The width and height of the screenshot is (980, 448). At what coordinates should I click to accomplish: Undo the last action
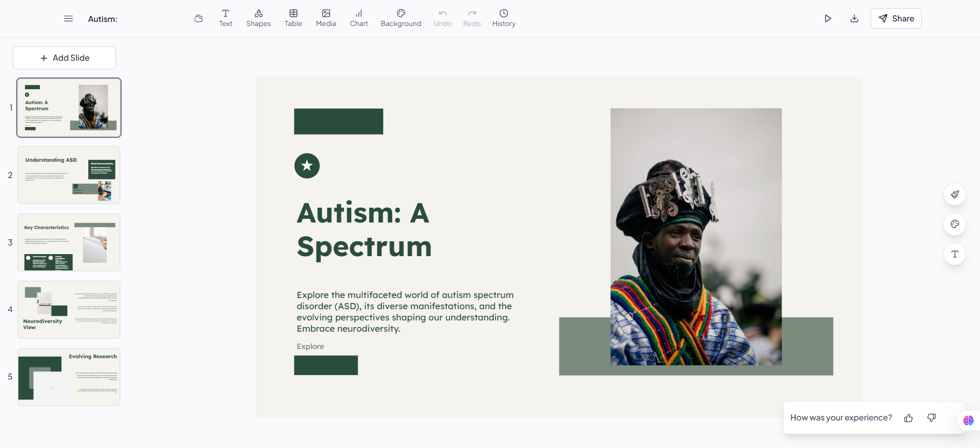[x=443, y=18]
